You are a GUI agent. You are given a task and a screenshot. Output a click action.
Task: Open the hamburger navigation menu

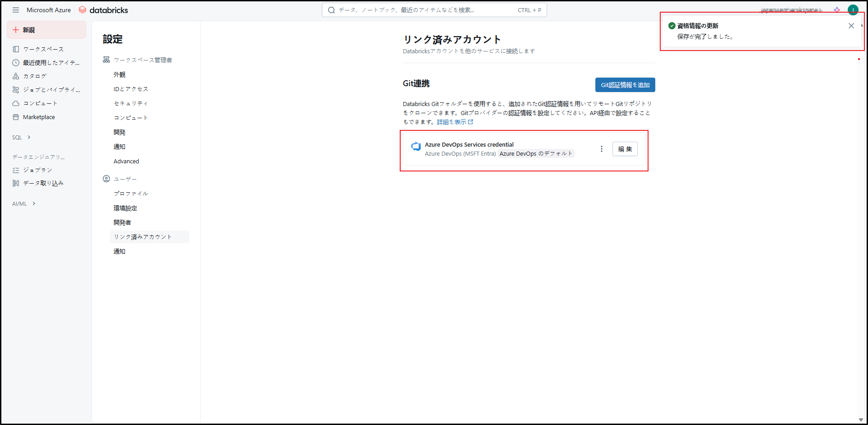pyautogui.click(x=16, y=10)
